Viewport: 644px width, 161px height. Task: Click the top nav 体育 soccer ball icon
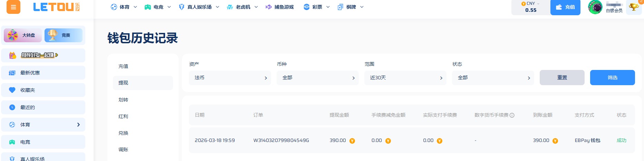pos(114,7)
